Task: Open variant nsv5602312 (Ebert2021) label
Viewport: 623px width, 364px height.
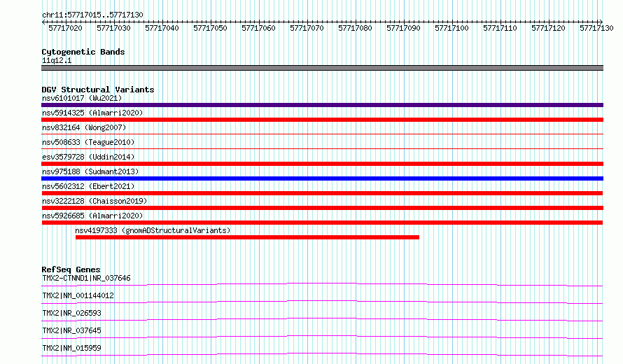Action: [x=88, y=186]
